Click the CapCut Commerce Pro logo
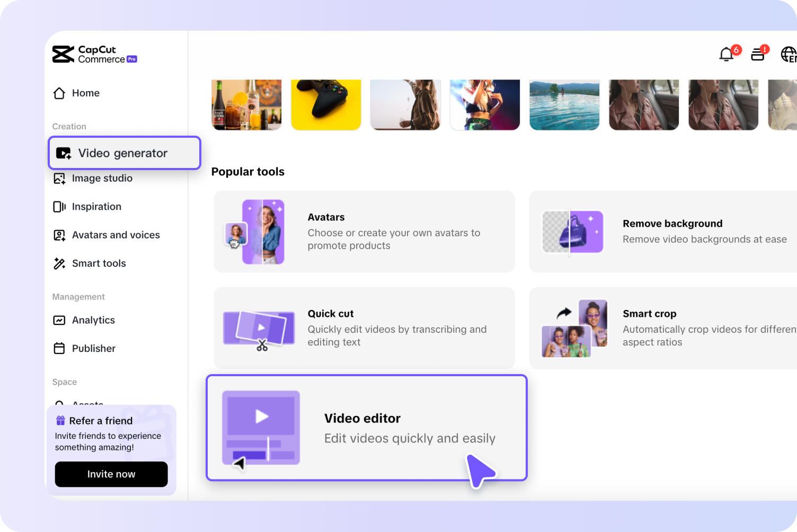Screen dimensions: 797x532 tap(94, 54)
